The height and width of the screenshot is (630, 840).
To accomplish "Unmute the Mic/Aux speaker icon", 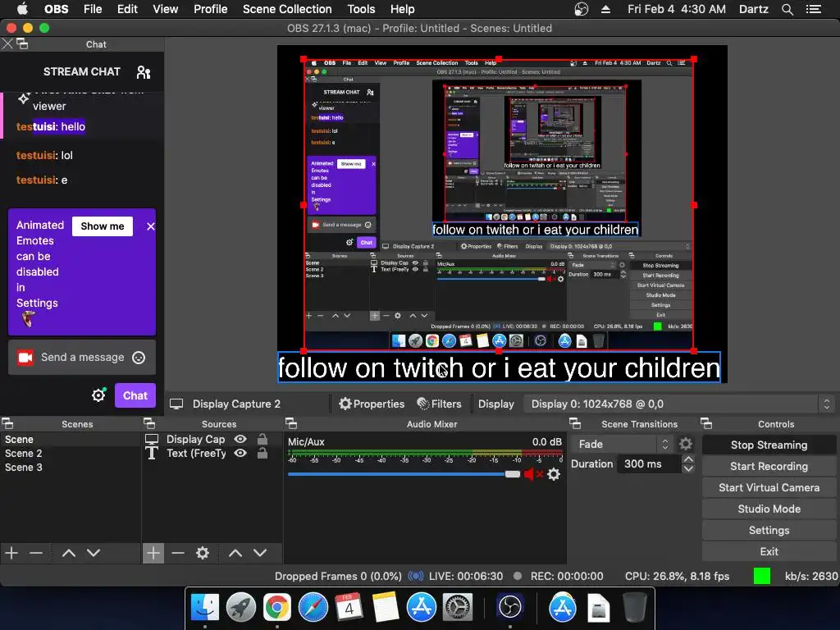I will tap(532, 474).
